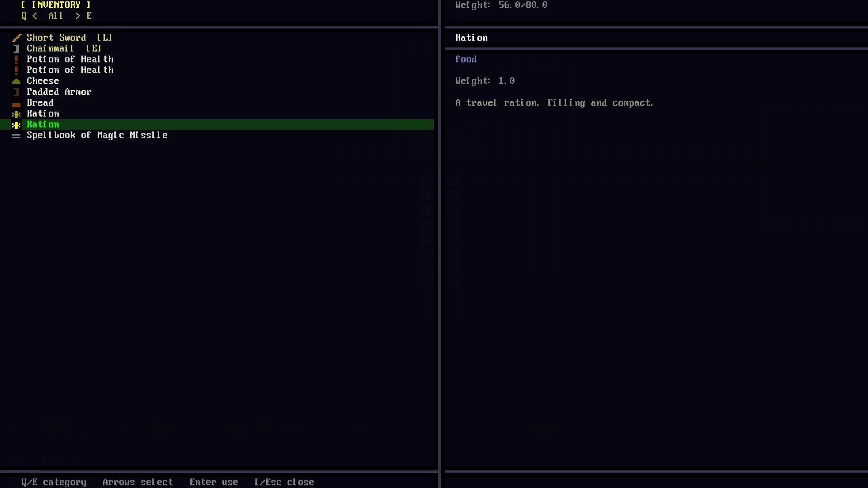Click the highlighted Ration icon
Viewport: 868px width, 488px height.
pyautogui.click(x=16, y=125)
